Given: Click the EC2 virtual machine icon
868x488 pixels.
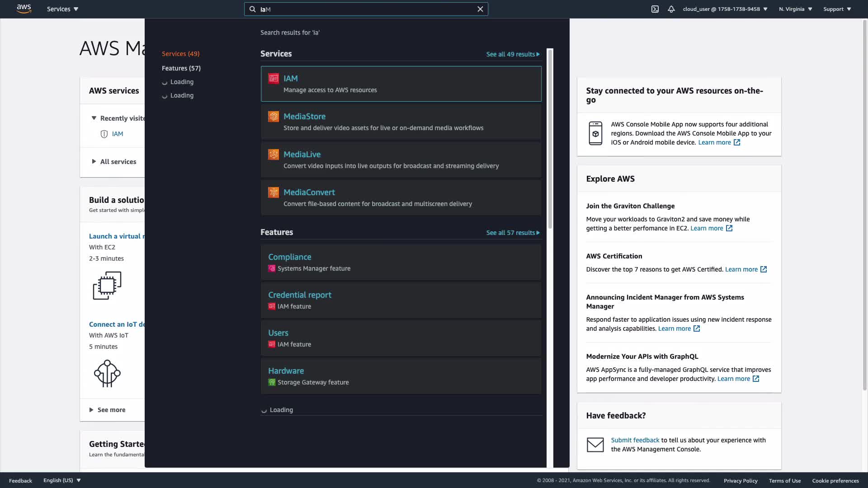Looking at the screenshot, I should pos(107,285).
